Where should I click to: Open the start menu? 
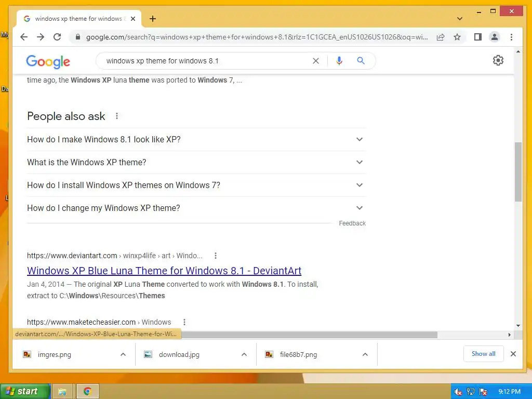pos(24,391)
